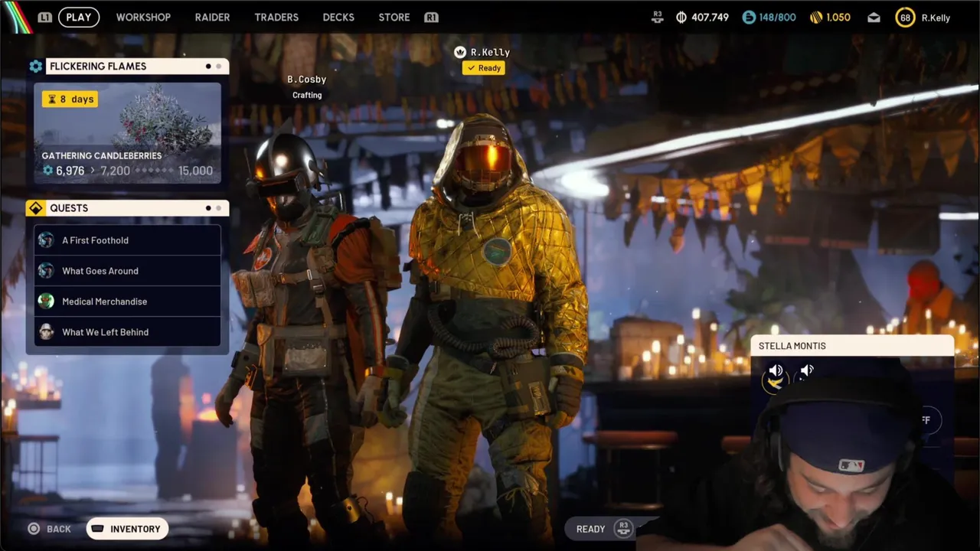980x551 pixels.
Task: Select the first page dot in Quests panel
Action: click(x=208, y=208)
